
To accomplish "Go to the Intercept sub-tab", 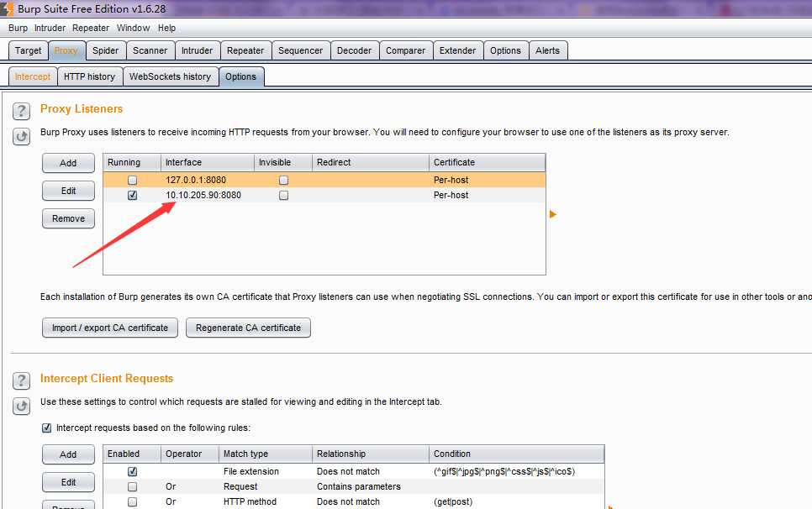I will (x=33, y=76).
